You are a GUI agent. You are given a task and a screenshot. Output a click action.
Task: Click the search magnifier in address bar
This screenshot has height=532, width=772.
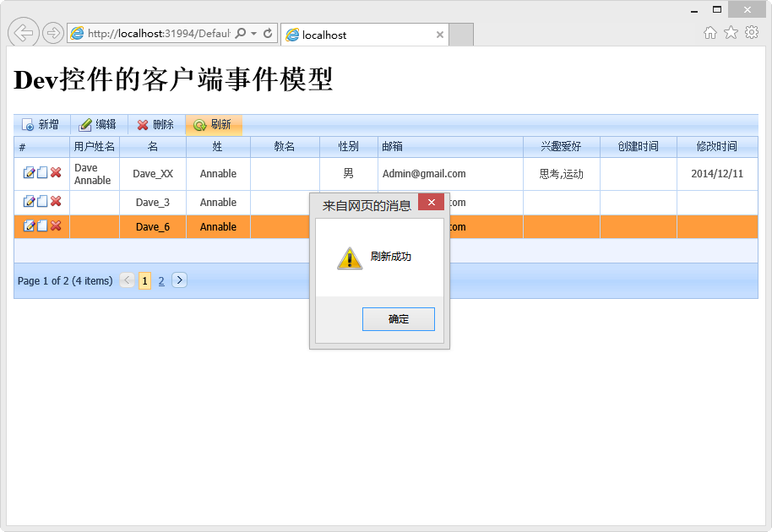[x=240, y=34]
